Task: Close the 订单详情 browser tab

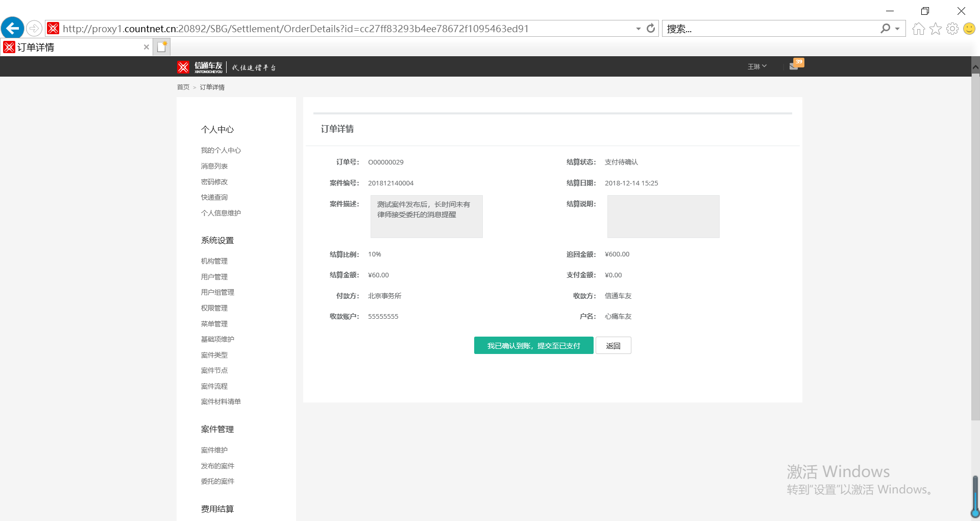Action: pos(146,47)
